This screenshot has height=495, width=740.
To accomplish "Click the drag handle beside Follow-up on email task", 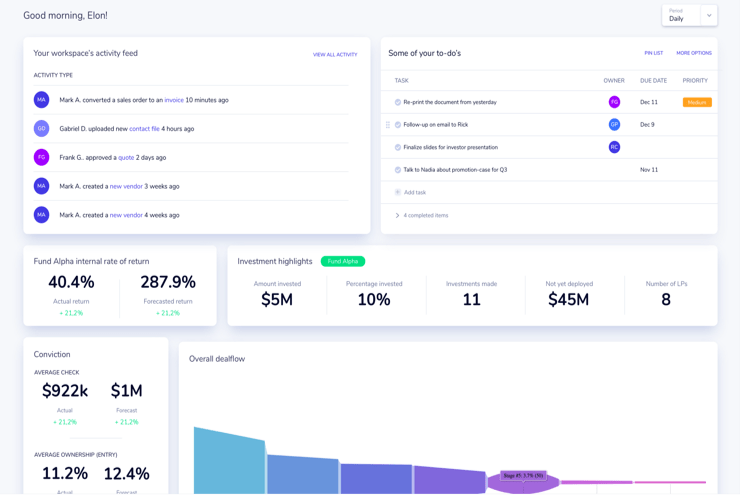I will 388,125.
